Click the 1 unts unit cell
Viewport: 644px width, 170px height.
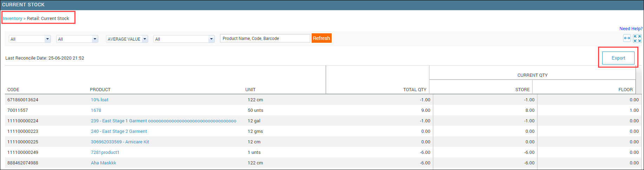(x=254, y=152)
